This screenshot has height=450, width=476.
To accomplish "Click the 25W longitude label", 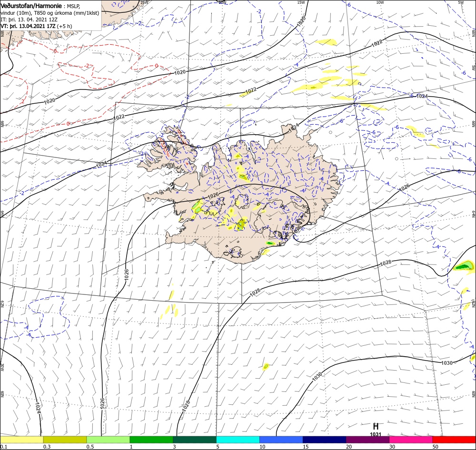I will (145, 2).
